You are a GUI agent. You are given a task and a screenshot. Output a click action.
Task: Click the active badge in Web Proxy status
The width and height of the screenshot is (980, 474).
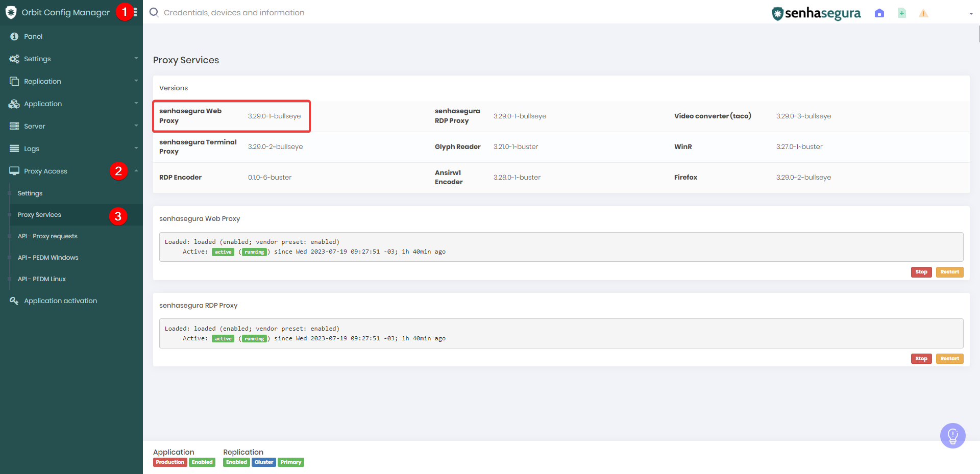223,252
